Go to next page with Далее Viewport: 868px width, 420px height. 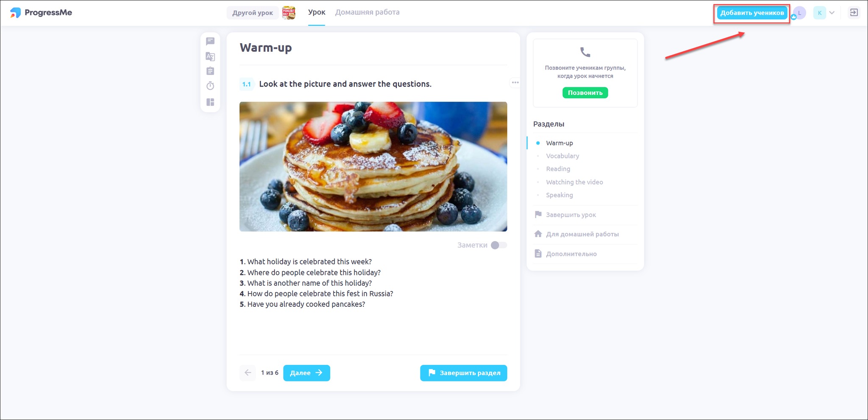[x=306, y=373]
